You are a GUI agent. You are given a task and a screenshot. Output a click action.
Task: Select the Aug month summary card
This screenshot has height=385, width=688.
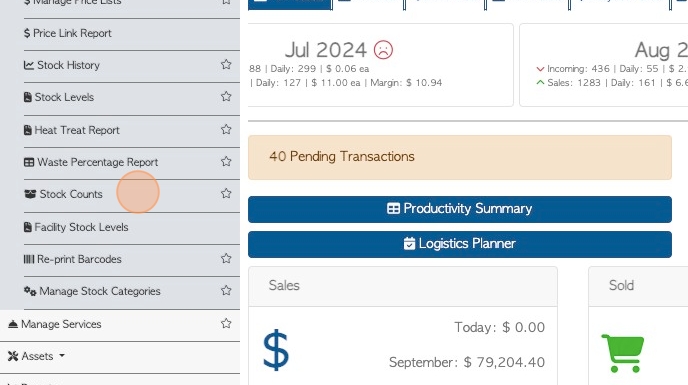point(604,65)
